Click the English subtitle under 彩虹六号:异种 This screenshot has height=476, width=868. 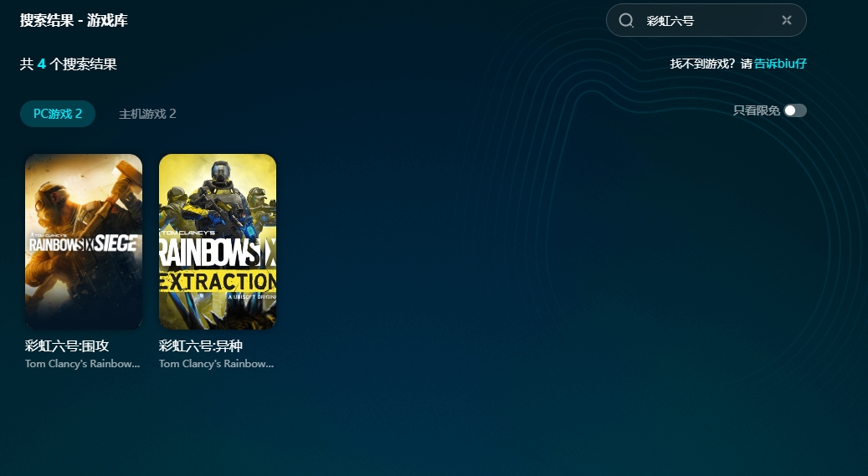[217, 364]
